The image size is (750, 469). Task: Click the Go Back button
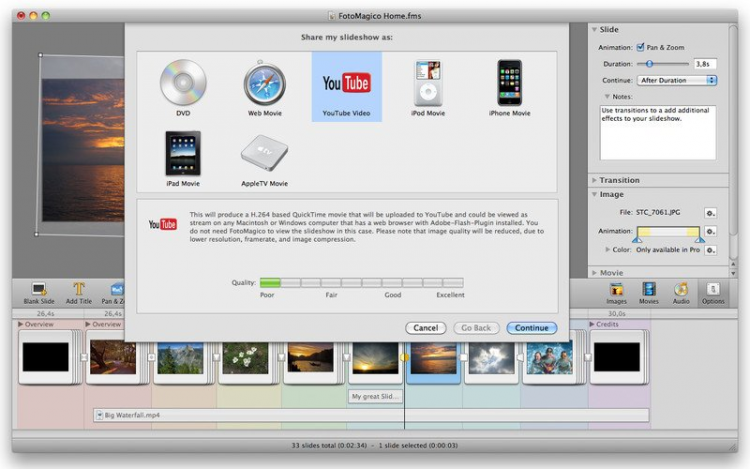pos(476,328)
